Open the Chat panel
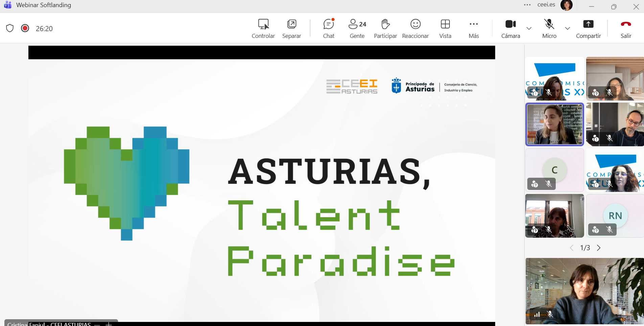Viewport: 644px width, 326px height. pyautogui.click(x=328, y=28)
